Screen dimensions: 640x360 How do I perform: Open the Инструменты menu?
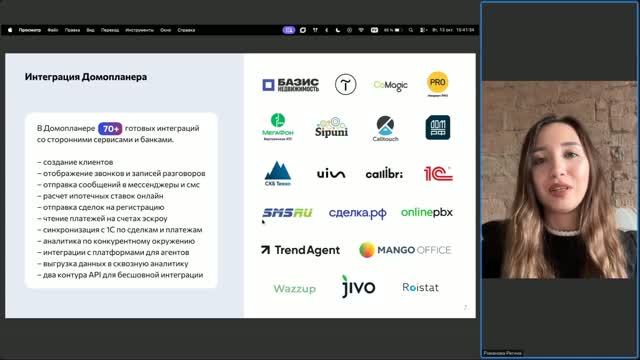[140, 30]
